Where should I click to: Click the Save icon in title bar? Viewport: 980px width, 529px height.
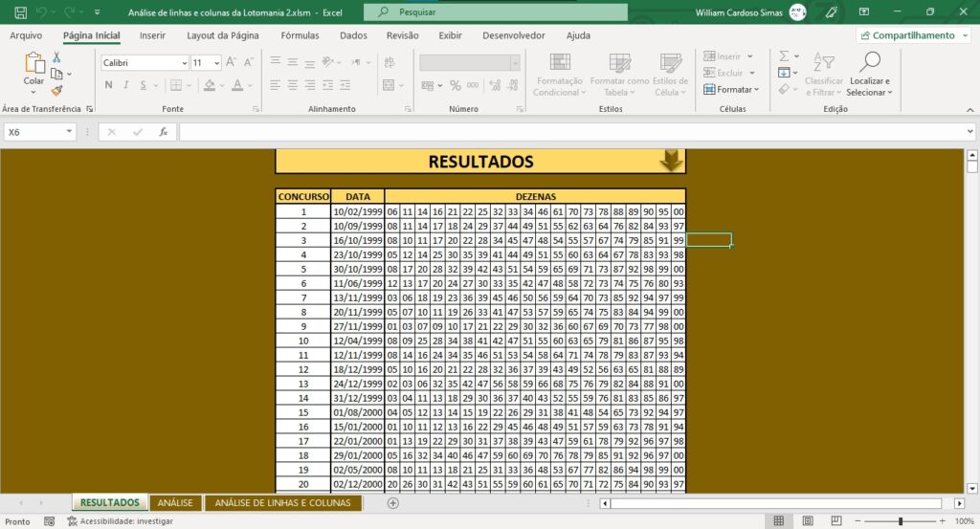pyautogui.click(x=21, y=11)
